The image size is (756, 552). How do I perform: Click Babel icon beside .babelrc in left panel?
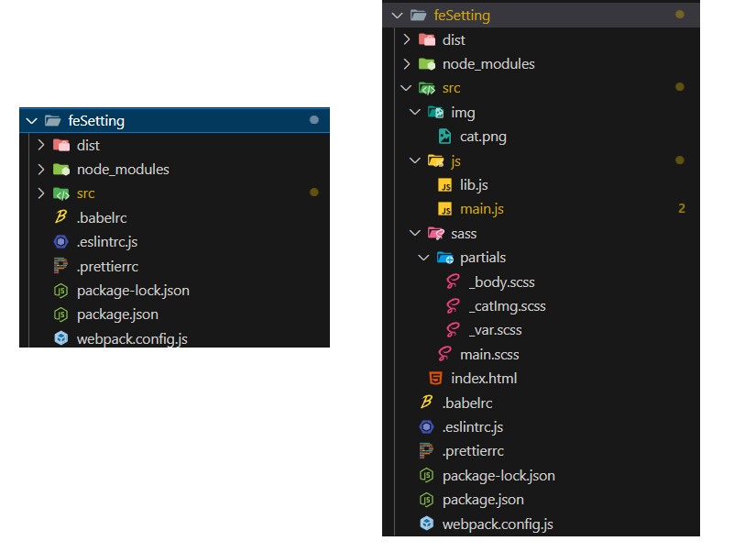[60, 216]
